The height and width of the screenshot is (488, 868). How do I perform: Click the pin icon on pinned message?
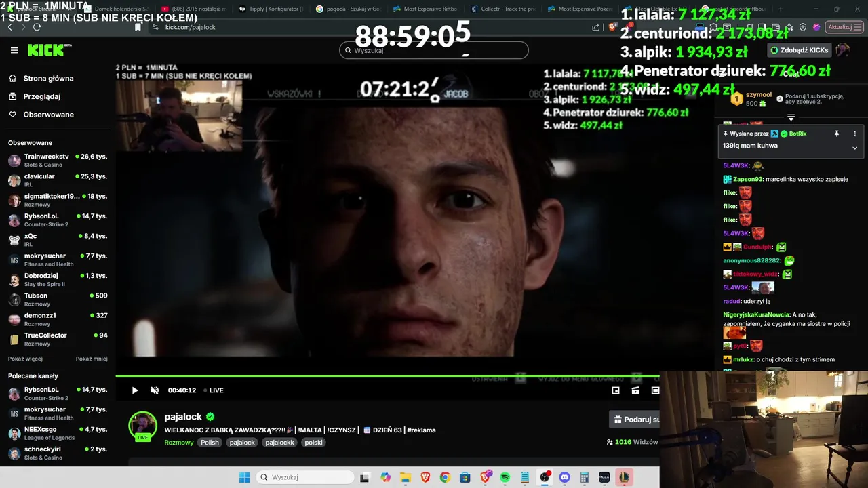[837, 134]
